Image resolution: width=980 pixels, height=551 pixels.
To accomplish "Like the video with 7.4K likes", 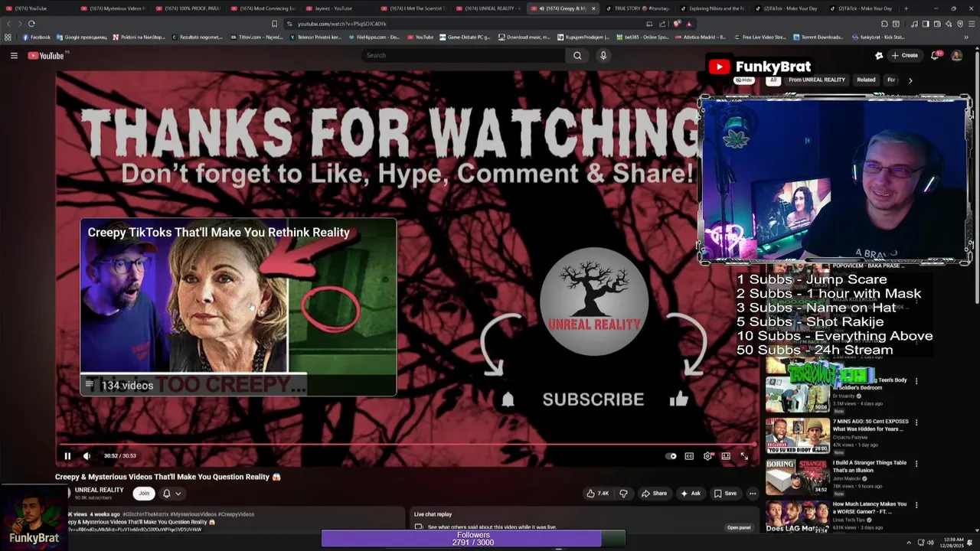I will (x=598, y=494).
